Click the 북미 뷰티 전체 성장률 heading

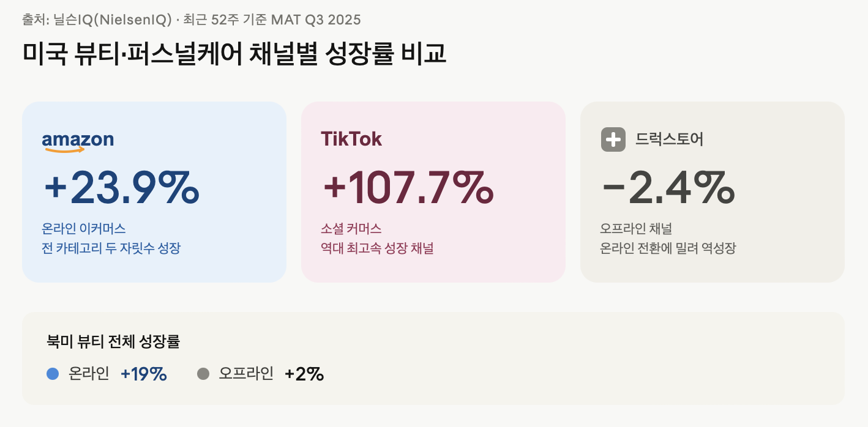(x=113, y=341)
